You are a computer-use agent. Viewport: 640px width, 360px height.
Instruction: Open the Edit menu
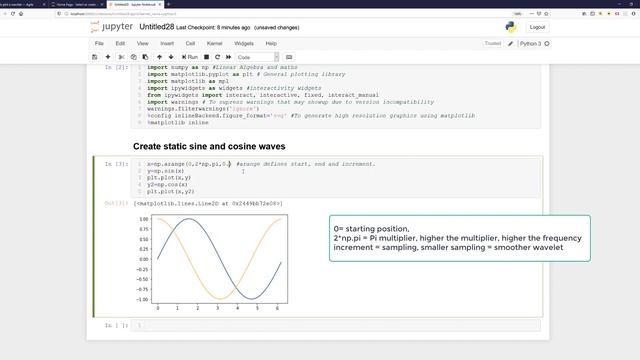point(120,43)
